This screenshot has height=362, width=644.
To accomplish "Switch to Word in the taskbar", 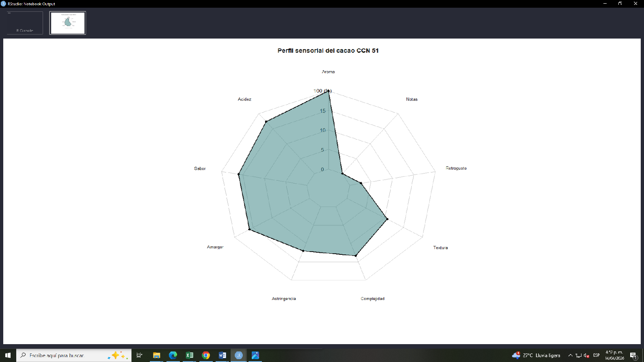I will pyautogui.click(x=223, y=355).
